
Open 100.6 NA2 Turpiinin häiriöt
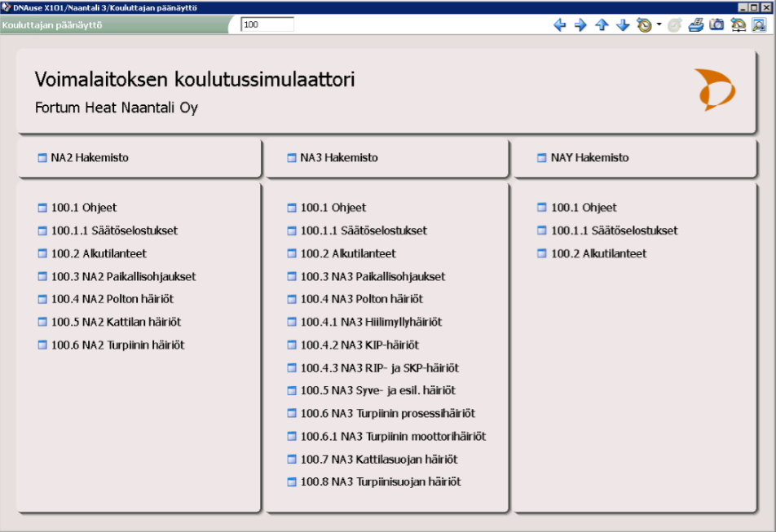pos(112,345)
